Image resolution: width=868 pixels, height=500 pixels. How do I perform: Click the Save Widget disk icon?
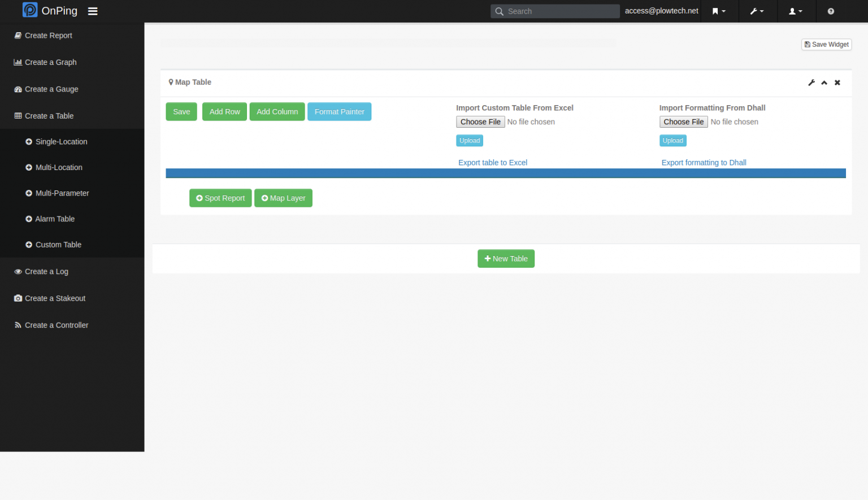point(808,44)
